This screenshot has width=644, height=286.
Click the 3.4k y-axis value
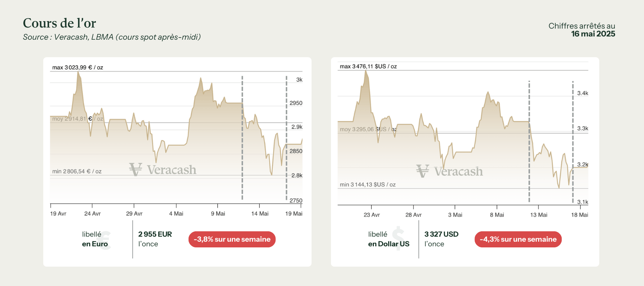583,93
